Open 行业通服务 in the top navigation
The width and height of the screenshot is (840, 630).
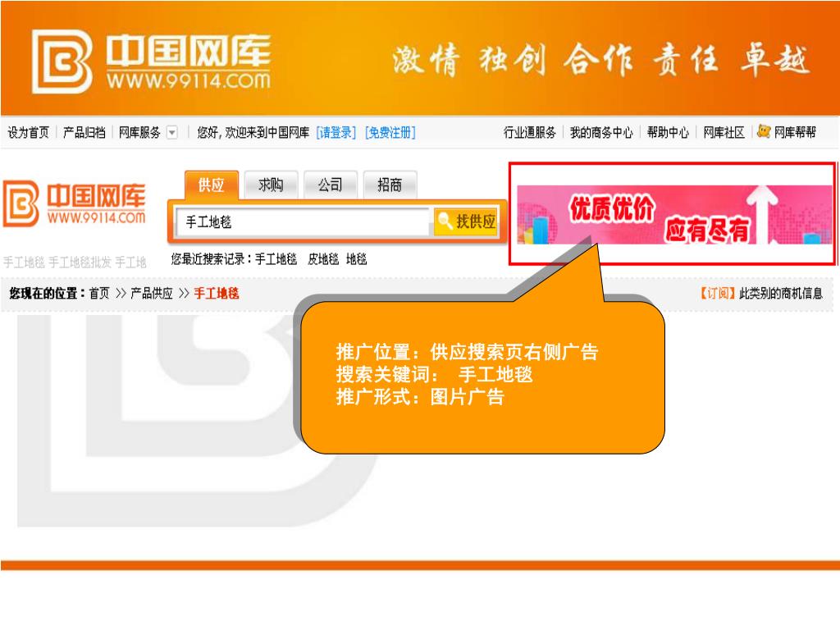(x=529, y=132)
